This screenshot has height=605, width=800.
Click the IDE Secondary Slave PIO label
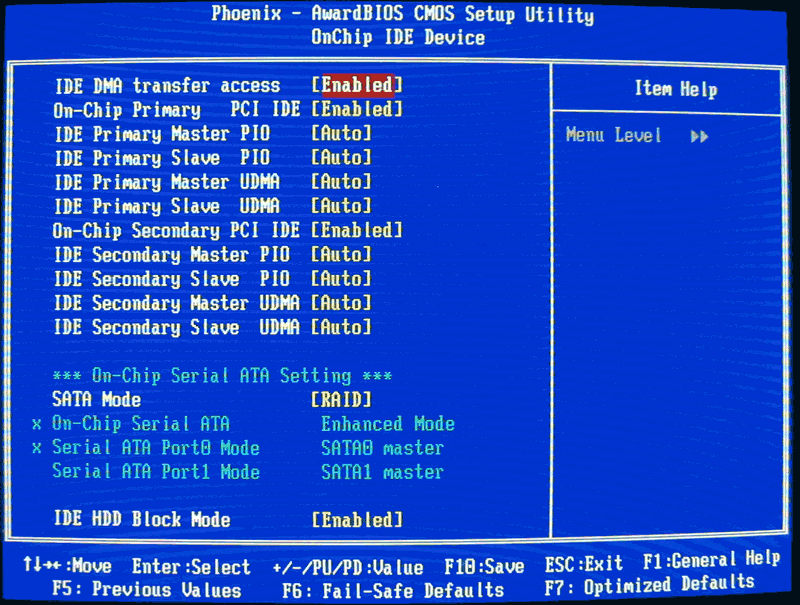172,280
